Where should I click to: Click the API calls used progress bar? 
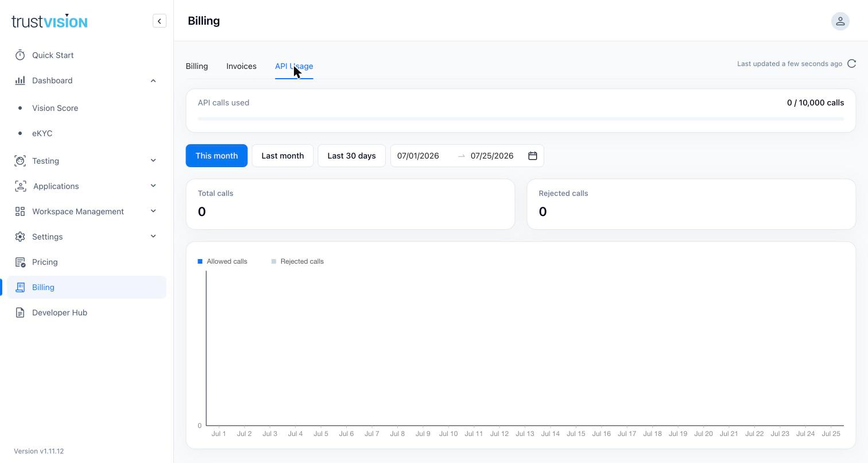coord(521,119)
